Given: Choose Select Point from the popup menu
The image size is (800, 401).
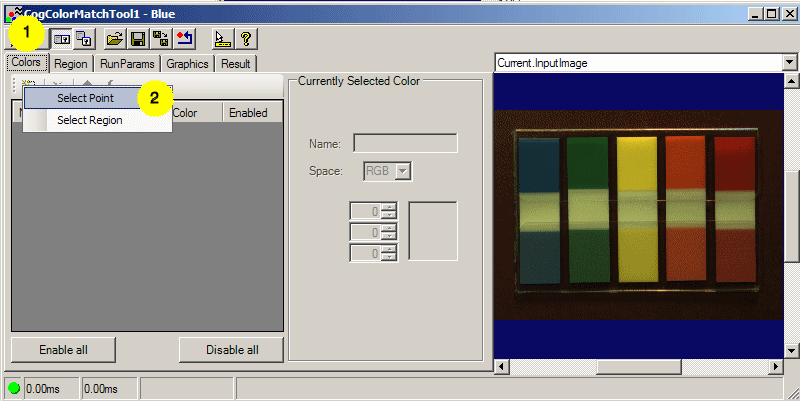Looking at the screenshot, I should tap(86, 98).
